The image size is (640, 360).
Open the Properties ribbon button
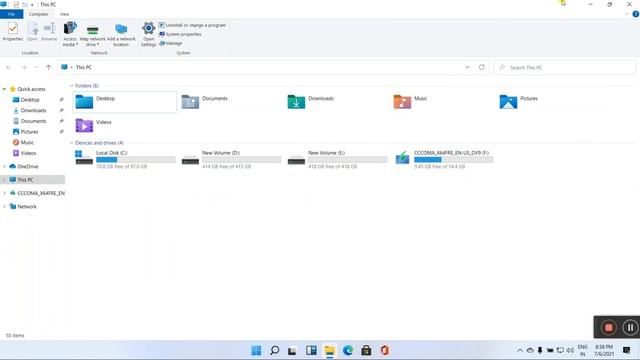(13, 32)
